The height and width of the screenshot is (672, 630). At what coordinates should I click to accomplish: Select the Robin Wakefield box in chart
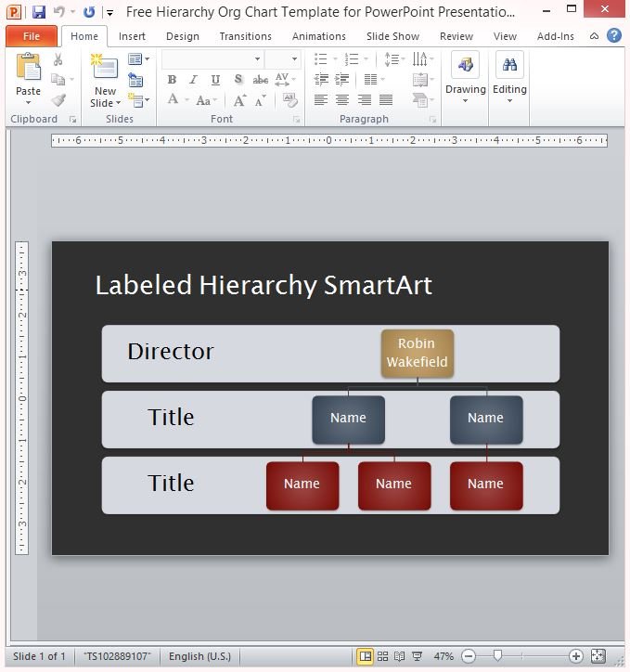(417, 353)
